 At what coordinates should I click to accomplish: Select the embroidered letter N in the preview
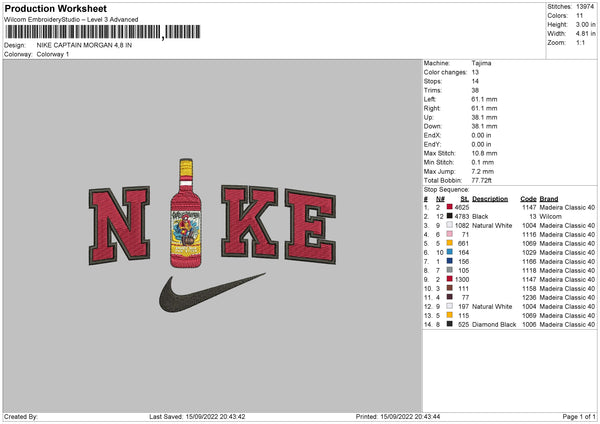(119, 225)
